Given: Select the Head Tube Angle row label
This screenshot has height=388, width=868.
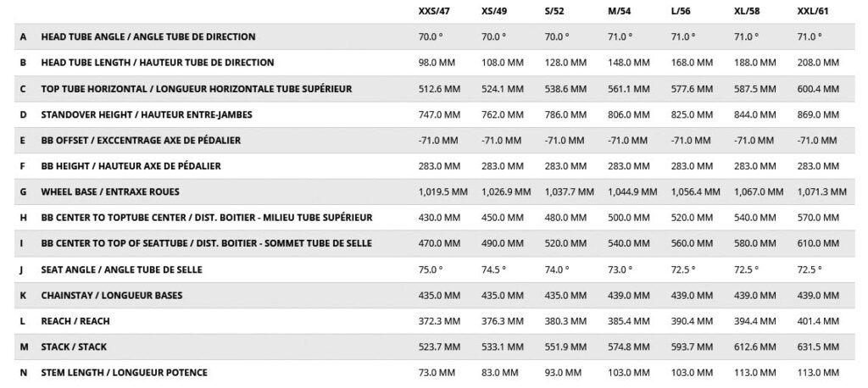Looking at the screenshot, I should click(147, 36).
